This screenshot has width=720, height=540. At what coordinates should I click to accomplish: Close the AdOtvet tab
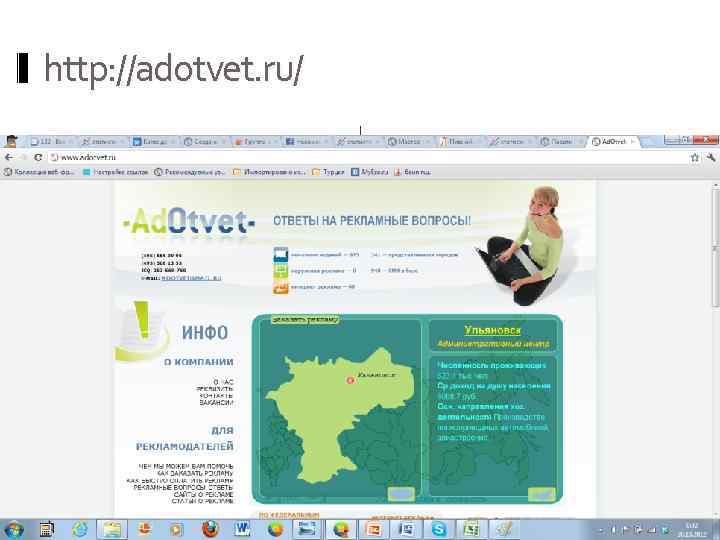[x=632, y=141]
